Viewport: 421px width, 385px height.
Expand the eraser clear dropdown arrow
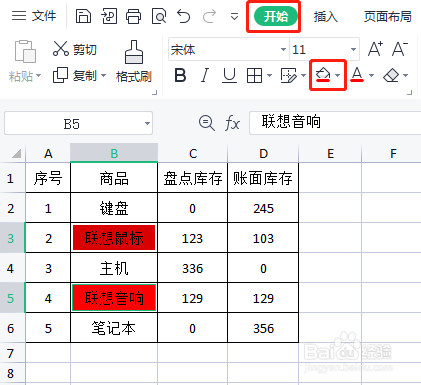tap(406, 76)
